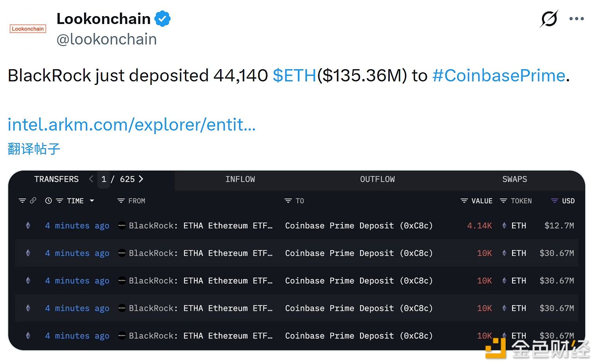Open the tweet's more options menu
595x364 pixels.
coord(576,18)
